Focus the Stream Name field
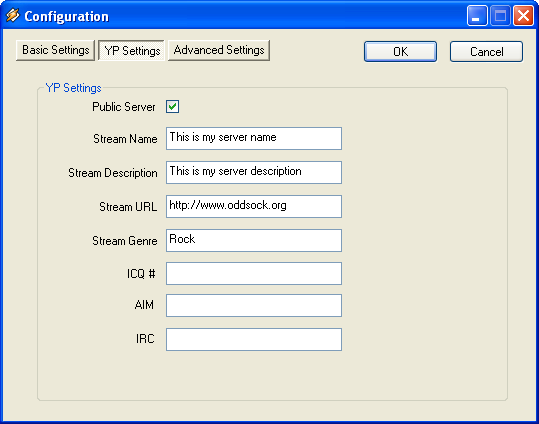 click(254, 138)
